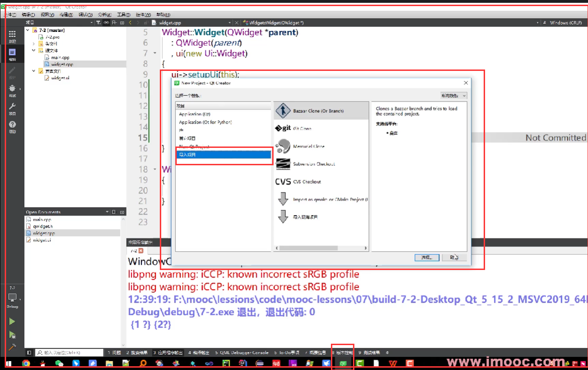
Task: Toggle synchronize with editor link icon
Action: click(x=107, y=23)
